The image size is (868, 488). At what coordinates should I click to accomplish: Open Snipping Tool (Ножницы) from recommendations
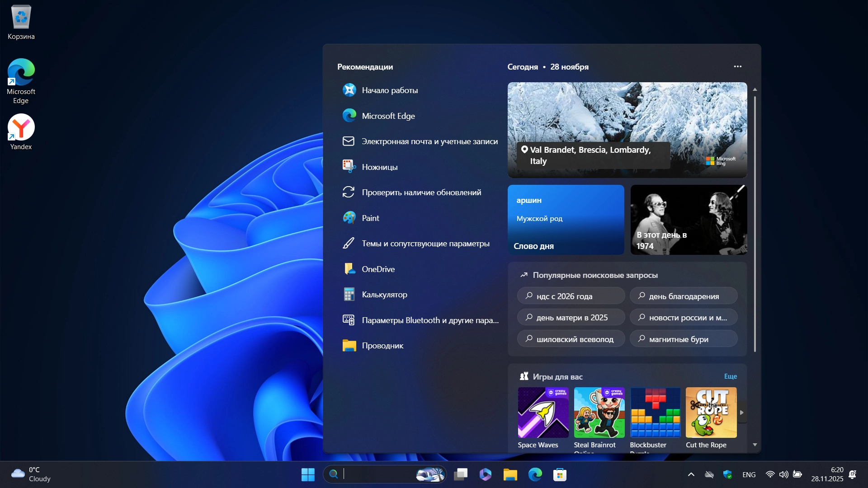tap(379, 167)
